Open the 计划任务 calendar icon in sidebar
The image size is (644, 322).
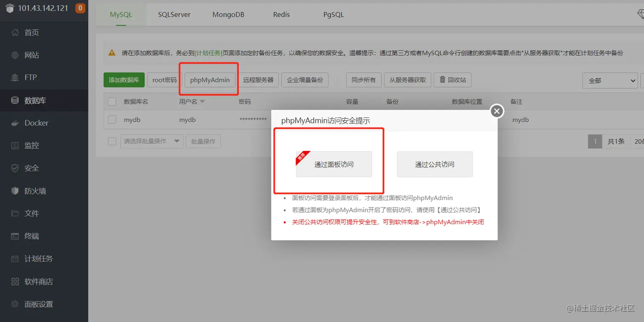[15, 259]
